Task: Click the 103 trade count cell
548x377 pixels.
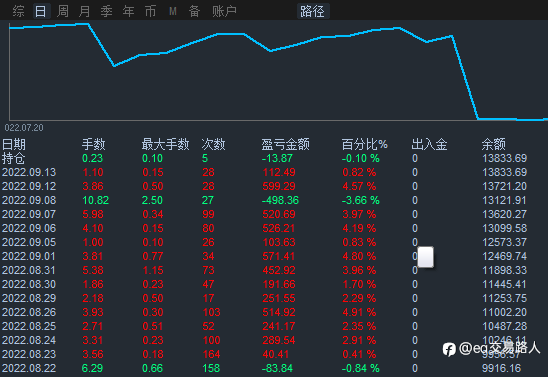Action: tap(211, 312)
